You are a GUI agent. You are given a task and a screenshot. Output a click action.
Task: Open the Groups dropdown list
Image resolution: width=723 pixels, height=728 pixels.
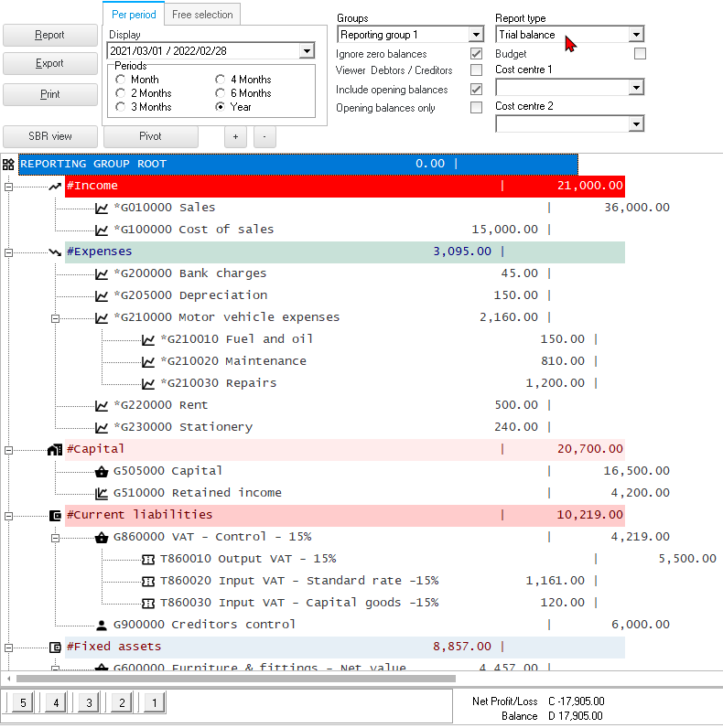point(476,35)
